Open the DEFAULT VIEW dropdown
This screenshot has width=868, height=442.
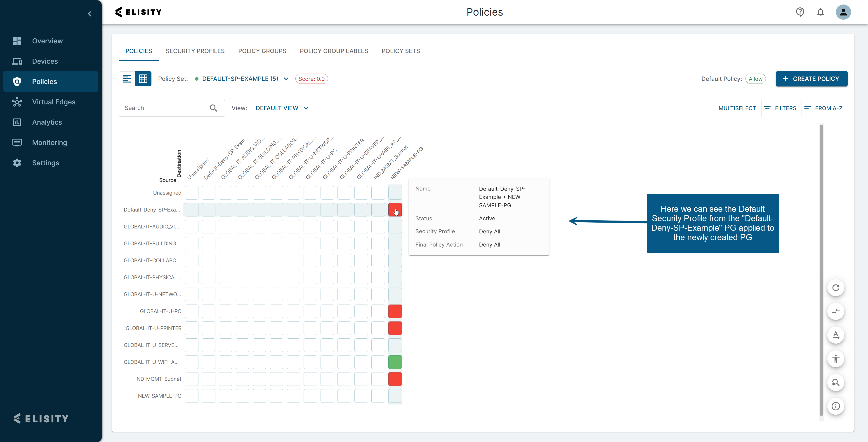pos(282,108)
